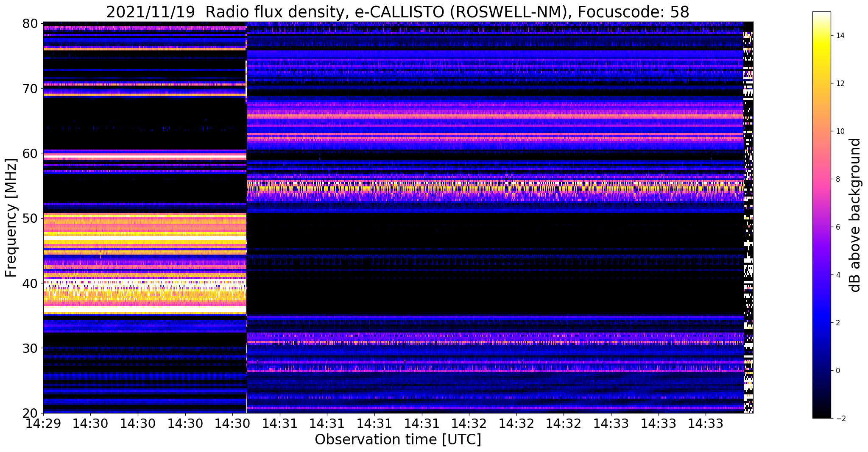Click the colorbar tick label 8
This screenshot has height=452, width=868.
[x=837, y=179]
